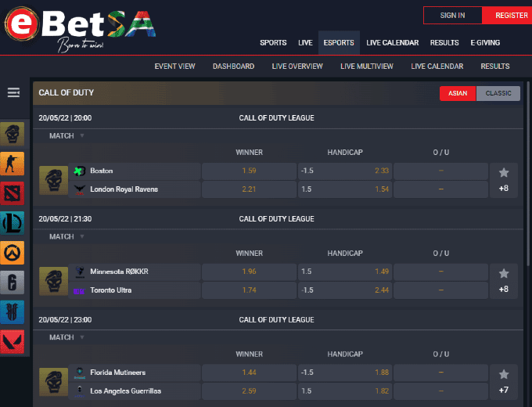The height and width of the screenshot is (407, 532).
Task: Expand MATCH dropdown for 21:30 event
Action: click(x=66, y=236)
